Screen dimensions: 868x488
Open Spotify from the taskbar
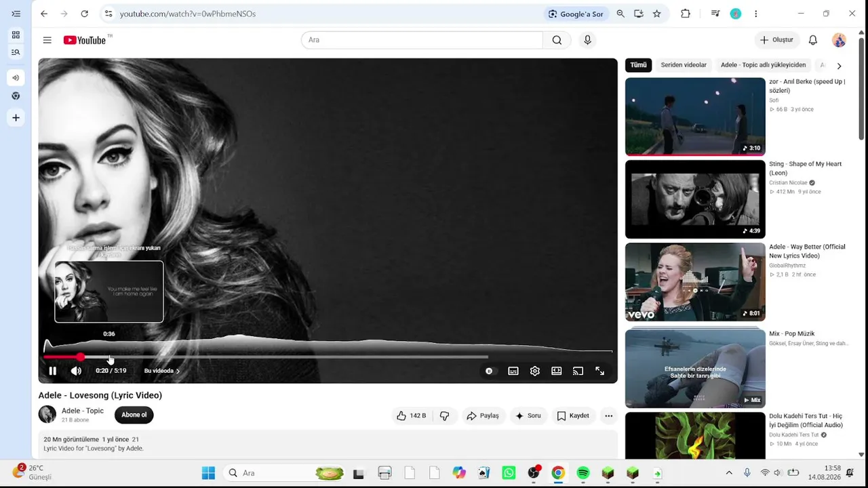[x=583, y=473]
